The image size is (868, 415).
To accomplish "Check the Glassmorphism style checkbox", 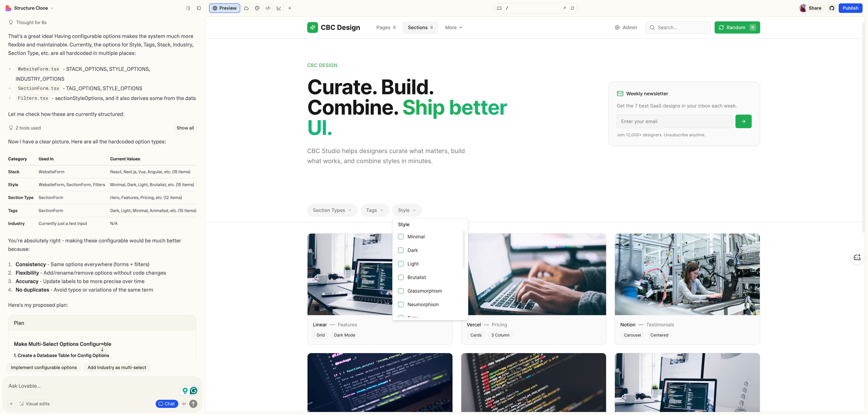I will click(401, 291).
